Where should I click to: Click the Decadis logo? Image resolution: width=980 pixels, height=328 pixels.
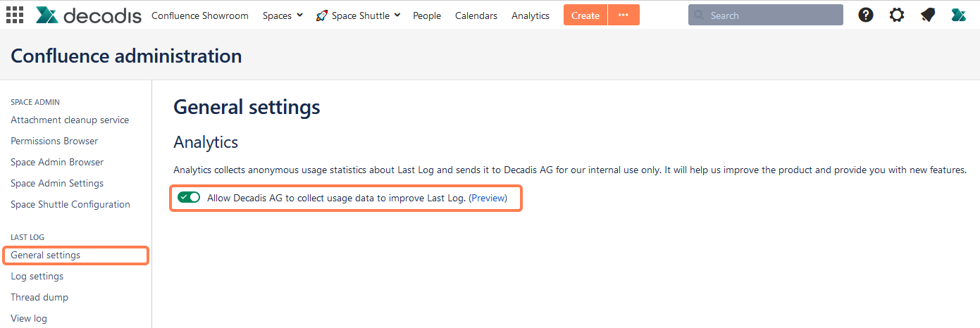pos(88,15)
